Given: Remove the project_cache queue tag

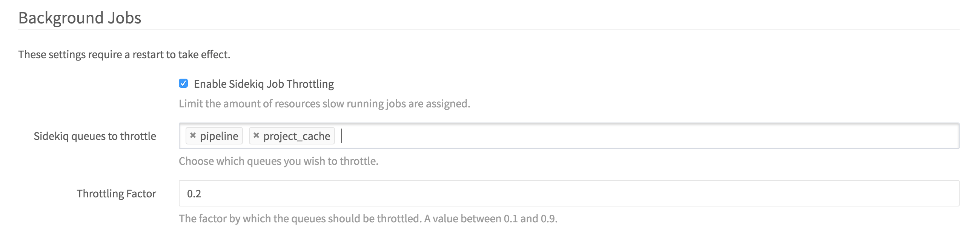Looking at the screenshot, I should pos(256,136).
